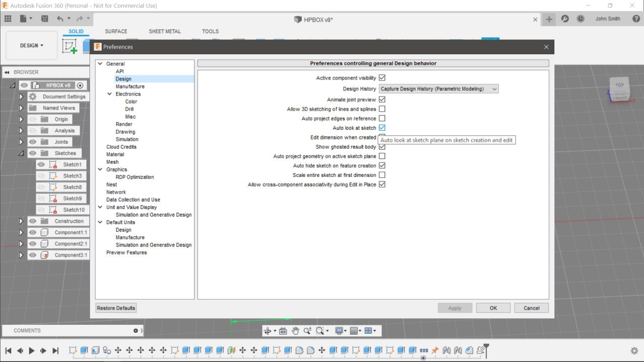Activate the HPBOX v8 component radio

point(80,85)
